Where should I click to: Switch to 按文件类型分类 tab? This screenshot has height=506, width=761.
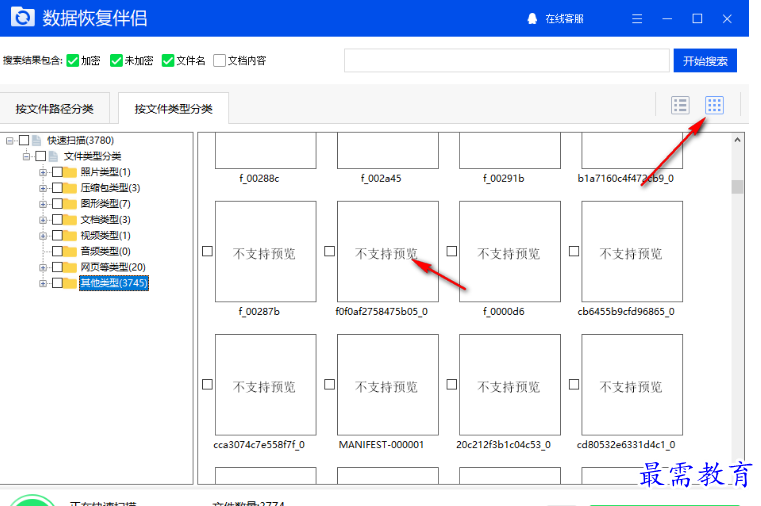(x=173, y=109)
